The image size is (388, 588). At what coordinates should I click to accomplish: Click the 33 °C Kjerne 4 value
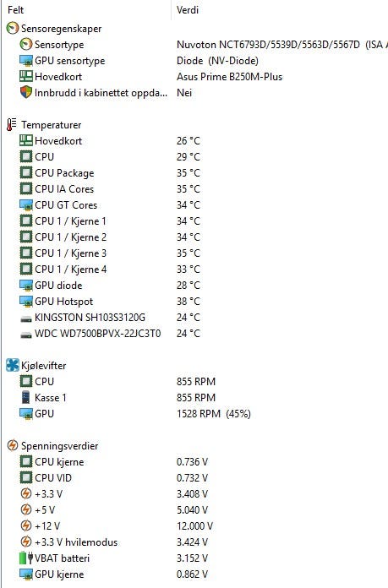[x=189, y=269]
